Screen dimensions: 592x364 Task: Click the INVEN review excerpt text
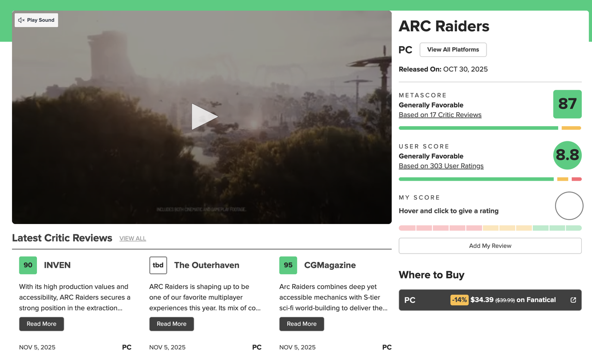[75, 297]
